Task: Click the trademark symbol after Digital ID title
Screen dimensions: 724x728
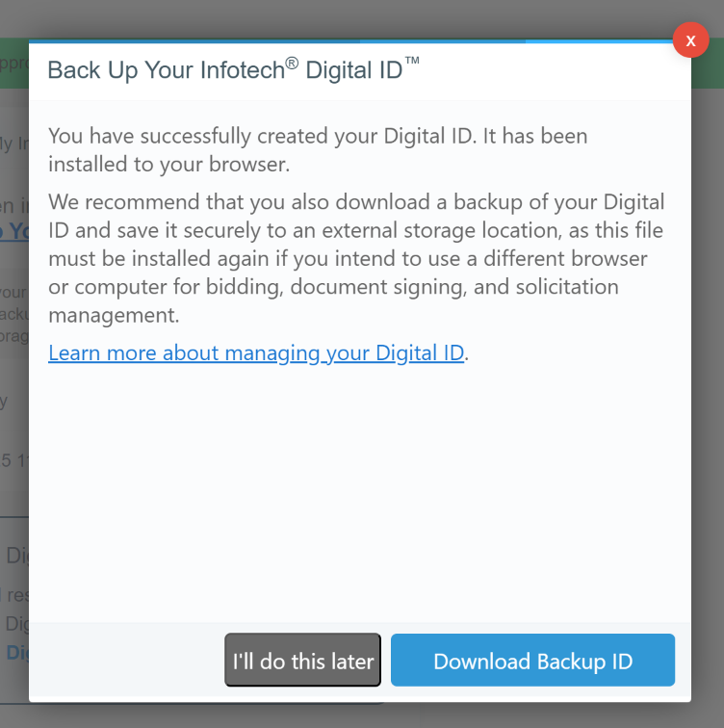Action: (x=412, y=62)
